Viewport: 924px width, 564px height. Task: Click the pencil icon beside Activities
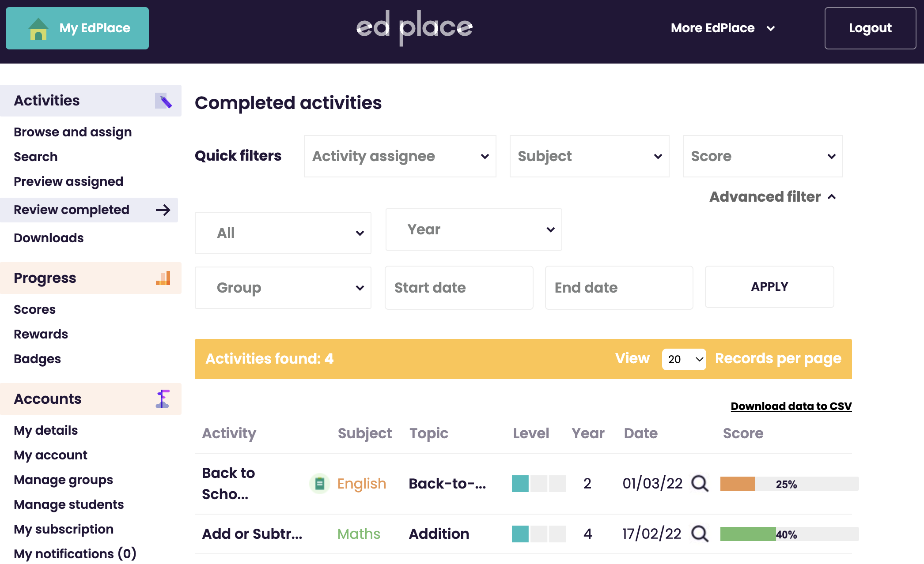pos(163,101)
